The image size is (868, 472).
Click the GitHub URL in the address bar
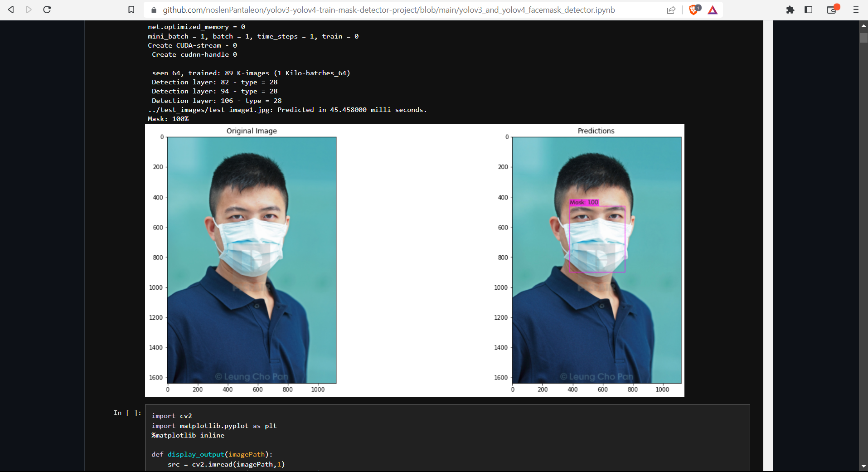pos(389,10)
